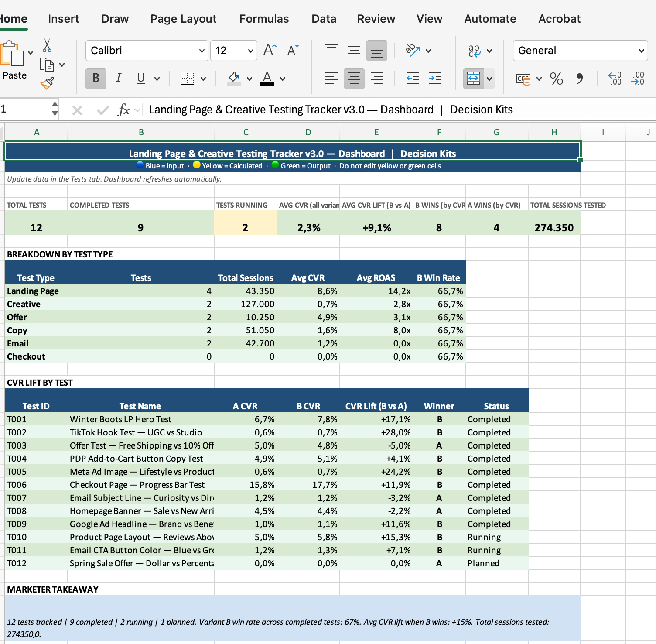
Task: Toggle Italic formatting
Action: point(118,79)
